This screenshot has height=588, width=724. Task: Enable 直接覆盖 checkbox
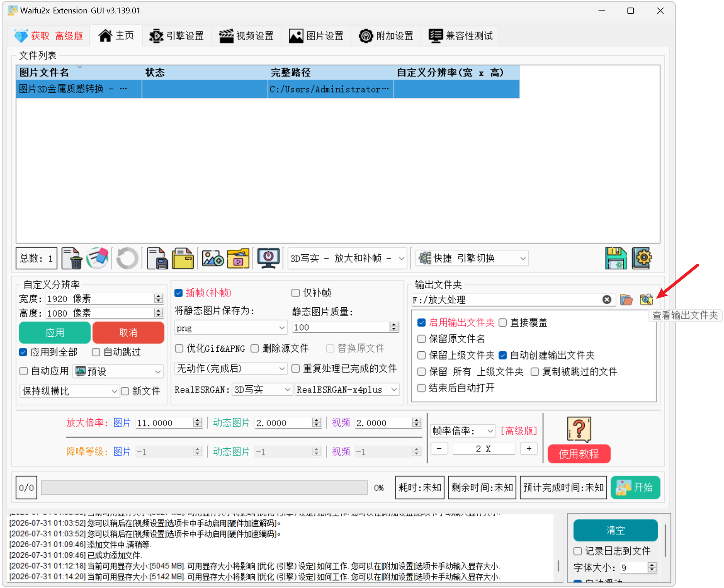(503, 322)
